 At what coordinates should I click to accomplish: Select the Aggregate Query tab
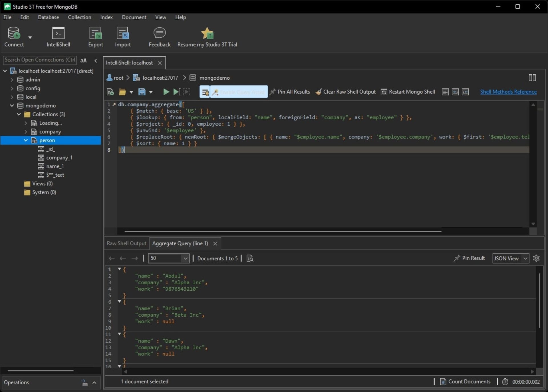[x=180, y=243]
